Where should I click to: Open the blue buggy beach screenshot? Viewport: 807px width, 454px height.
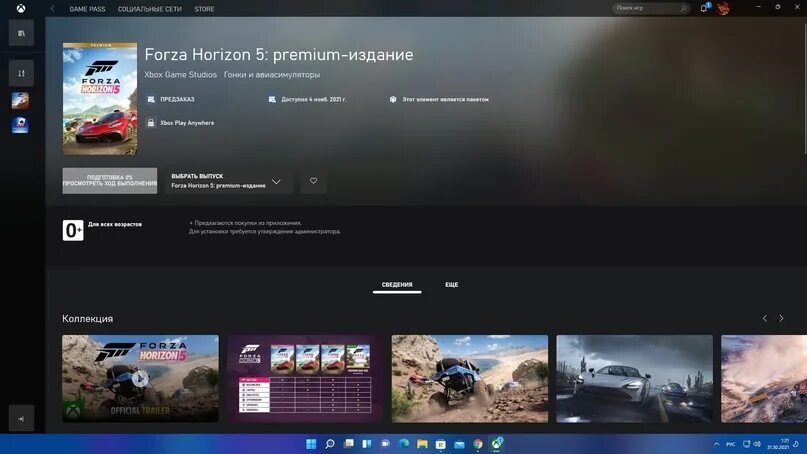click(x=469, y=379)
